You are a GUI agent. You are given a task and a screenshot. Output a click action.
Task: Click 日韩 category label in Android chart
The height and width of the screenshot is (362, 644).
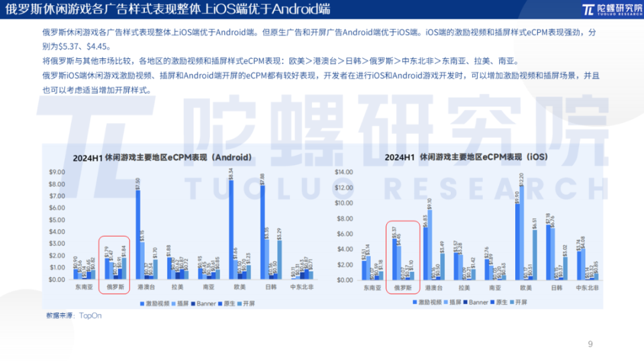pos(270,287)
